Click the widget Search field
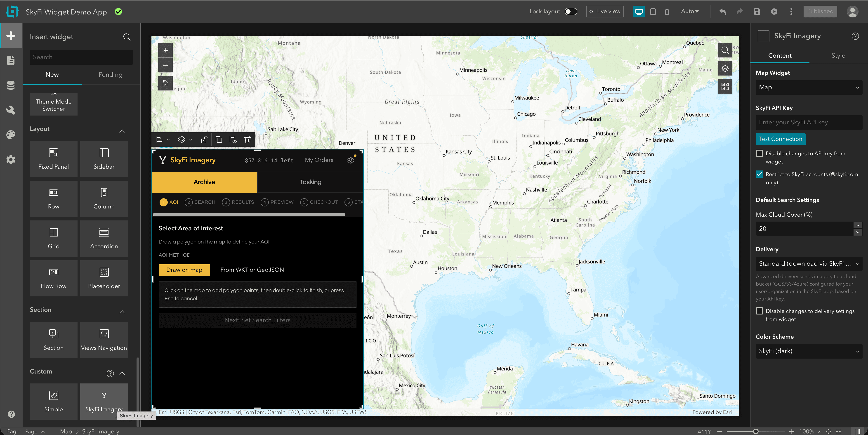This screenshot has height=435, width=868. click(81, 57)
